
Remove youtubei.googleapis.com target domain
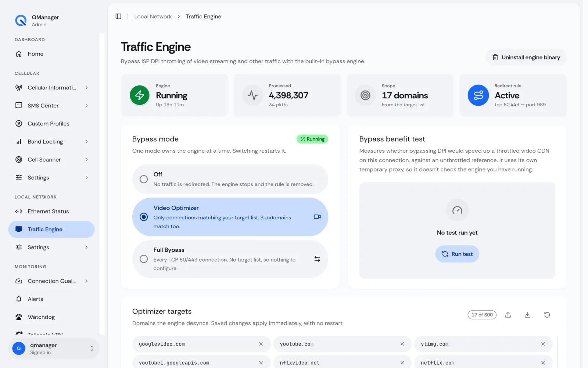coord(261,363)
